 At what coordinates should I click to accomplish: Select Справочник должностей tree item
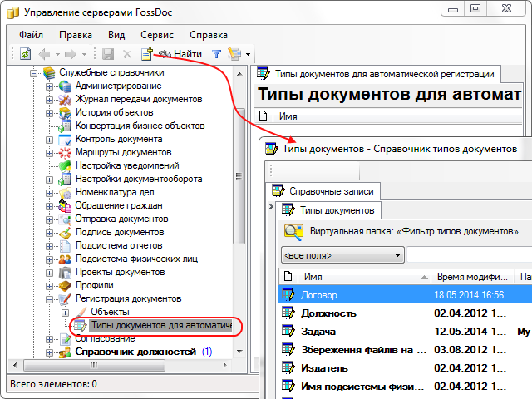pos(135,352)
